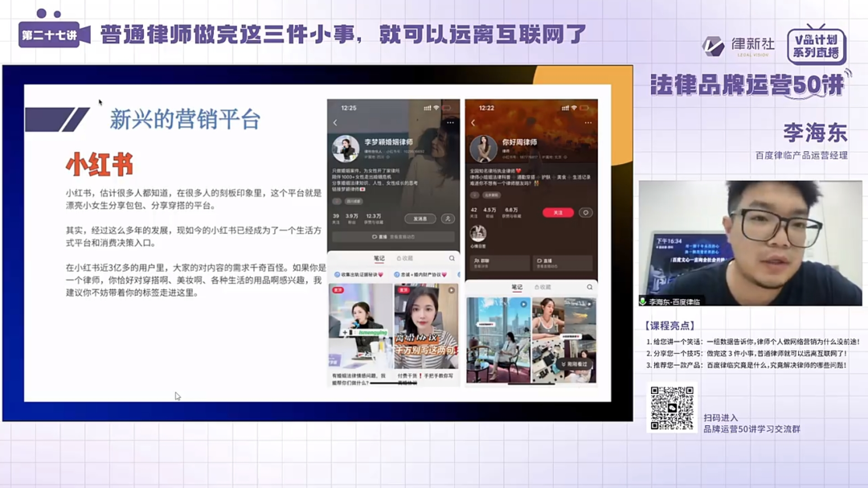Click course highlight line starting 2. 分享您一个技巧
The width and height of the screenshot is (868, 488).
[x=747, y=354]
